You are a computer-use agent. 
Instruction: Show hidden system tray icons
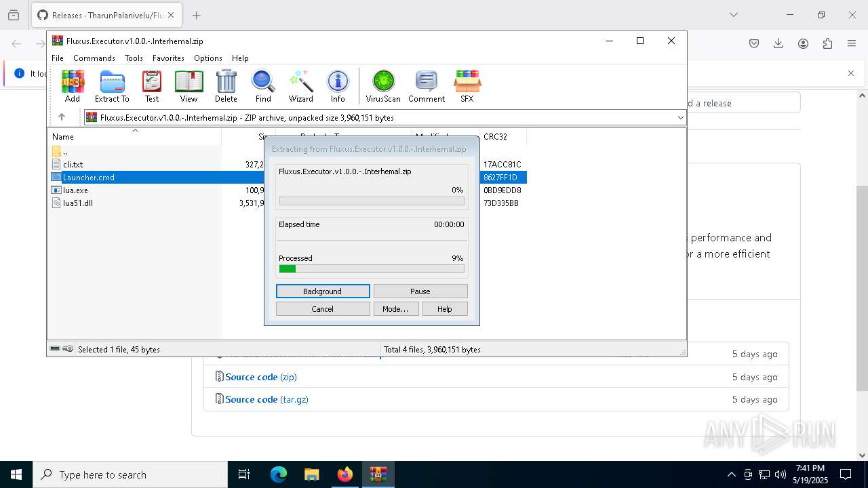(731, 474)
